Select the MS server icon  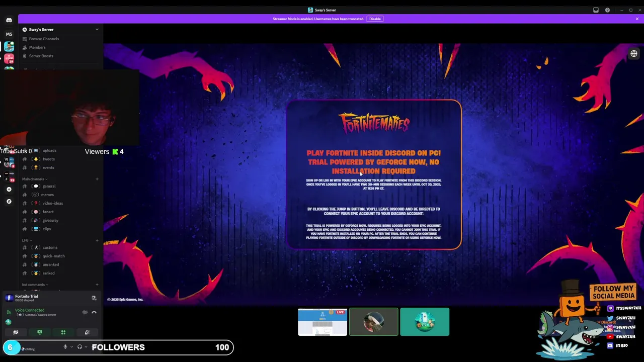tap(9, 34)
